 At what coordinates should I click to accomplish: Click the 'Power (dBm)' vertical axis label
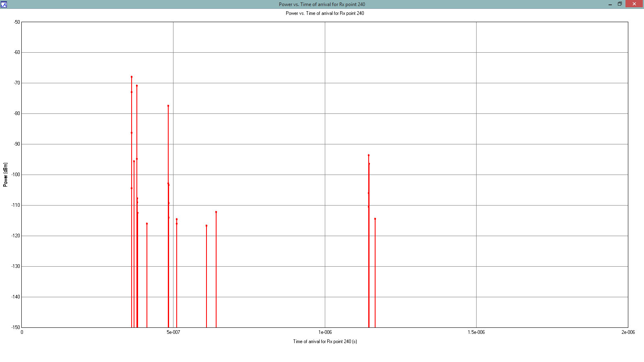click(x=6, y=175)
